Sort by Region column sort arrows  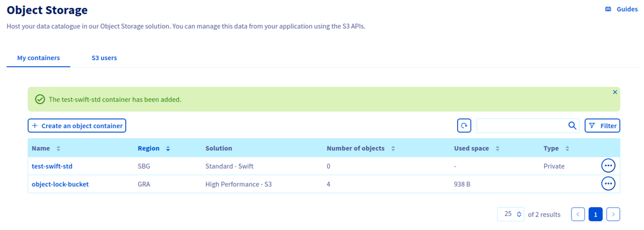(x=168, y=149)
